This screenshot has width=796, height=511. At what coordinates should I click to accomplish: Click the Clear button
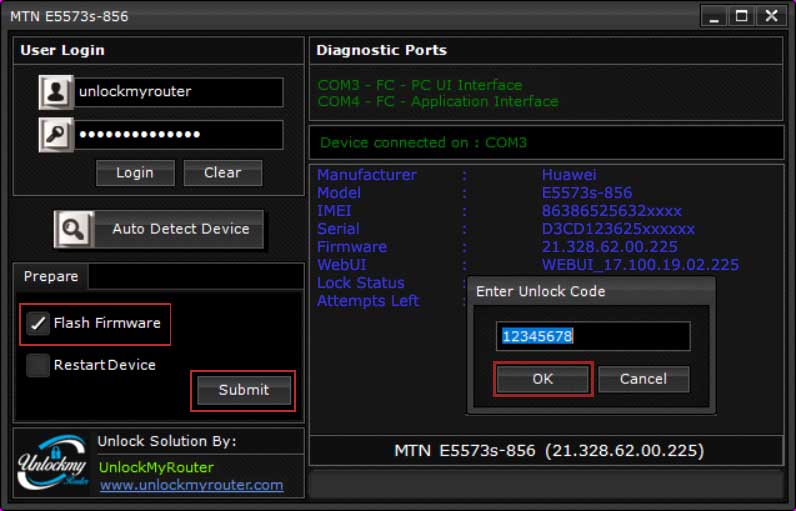coord(223,173)
